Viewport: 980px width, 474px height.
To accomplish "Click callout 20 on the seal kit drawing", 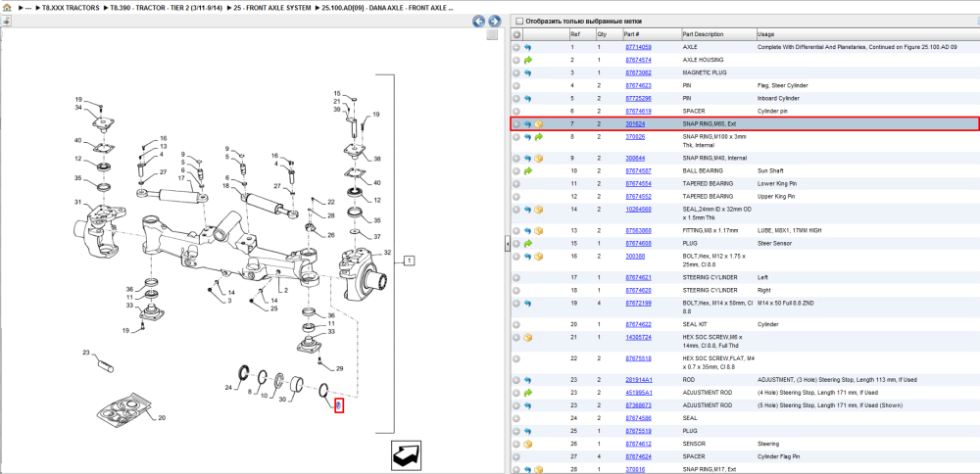I will [162, 418].
